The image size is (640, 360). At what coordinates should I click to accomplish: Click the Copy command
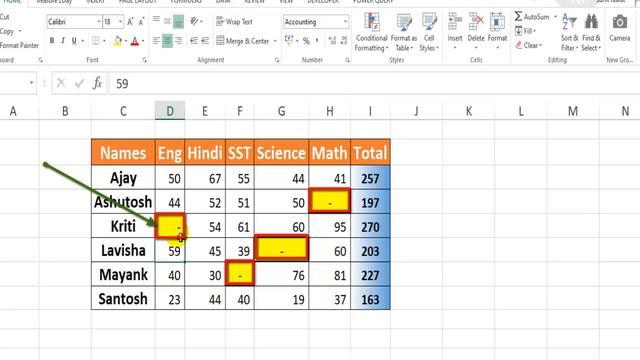7,31
